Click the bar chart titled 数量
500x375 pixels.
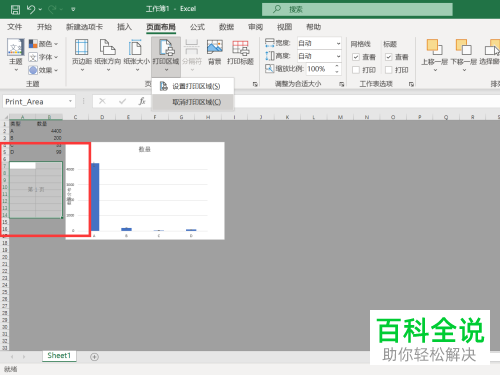[x=145, y=191]
